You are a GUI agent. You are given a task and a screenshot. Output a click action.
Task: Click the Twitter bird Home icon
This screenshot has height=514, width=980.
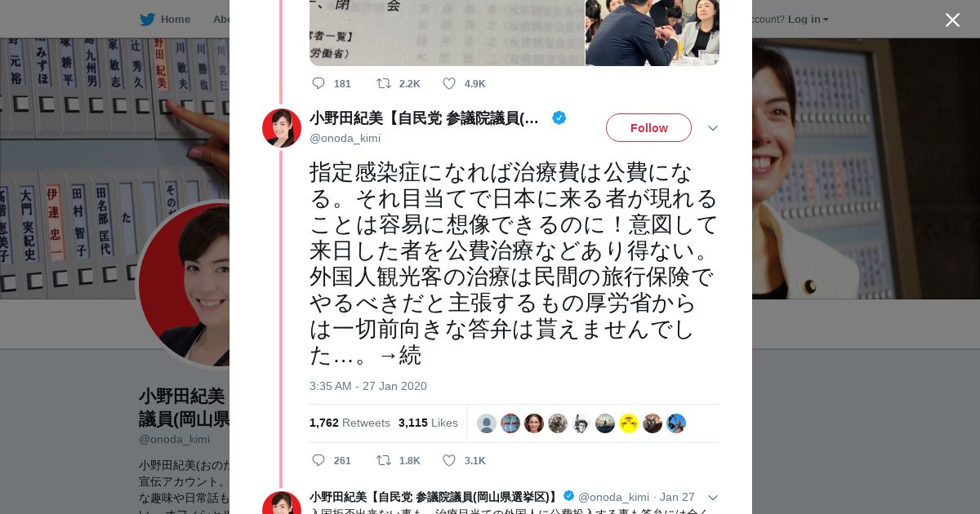[x=148, y=20]
